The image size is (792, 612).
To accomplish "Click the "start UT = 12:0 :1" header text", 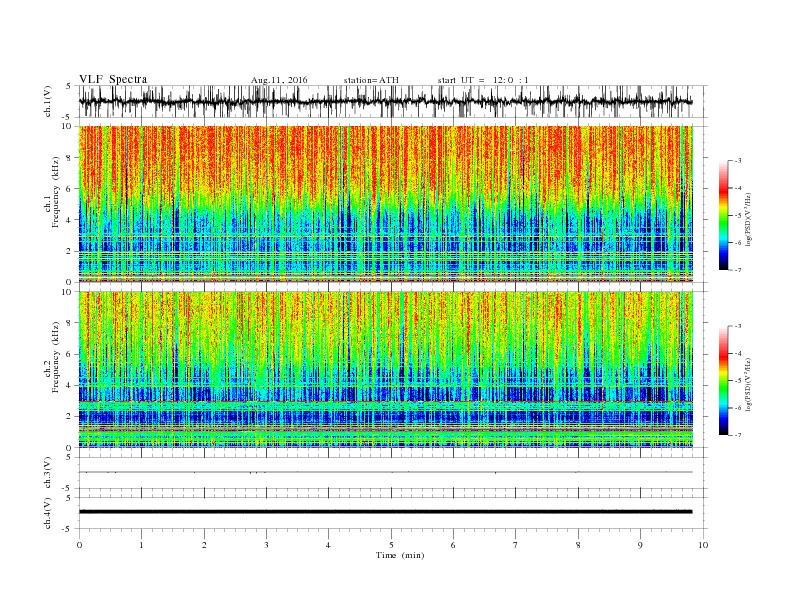I will click(483, 80).
